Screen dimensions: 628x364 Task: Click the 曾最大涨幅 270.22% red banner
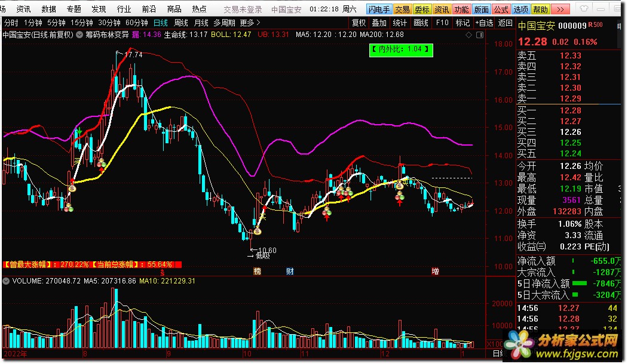[x=93, y=264]
